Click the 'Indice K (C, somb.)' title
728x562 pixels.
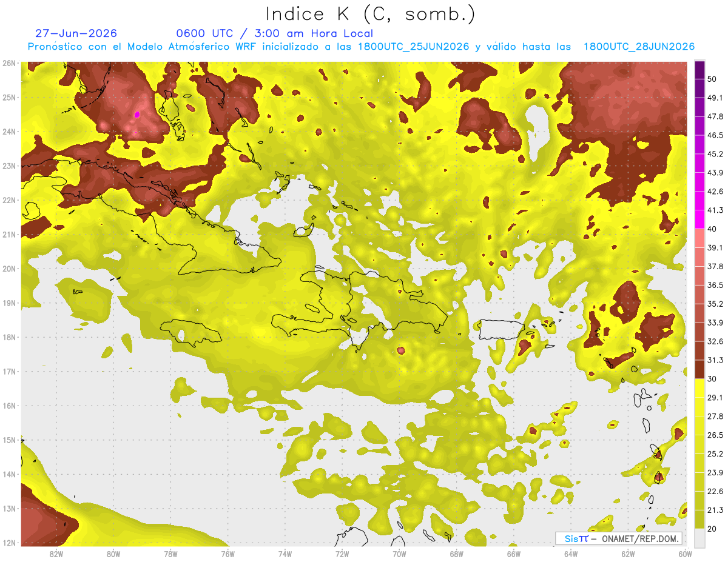370,14
